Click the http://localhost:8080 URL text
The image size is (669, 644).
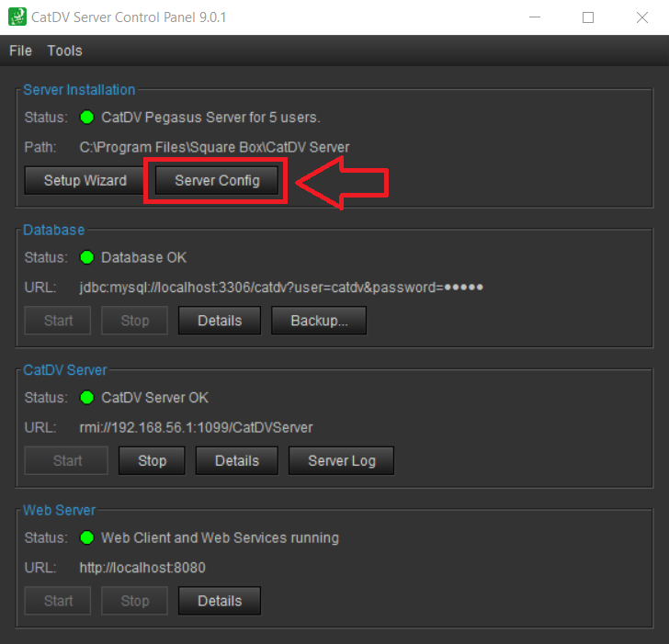[x=142, y=568]
